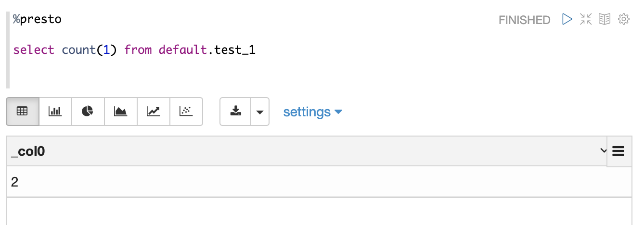Viewport: 644px width, 225px height.
Task: Click the %presto interpreter line
Action: point(37,20)
